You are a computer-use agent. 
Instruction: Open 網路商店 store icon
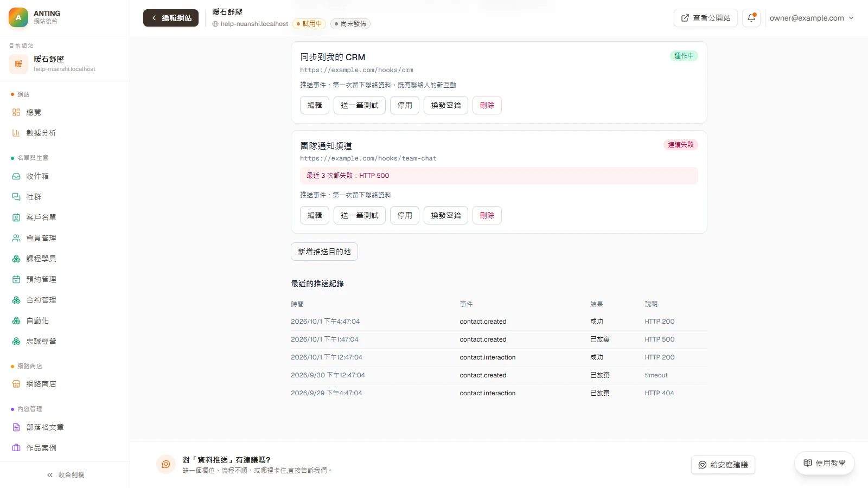tap(16, 384)
